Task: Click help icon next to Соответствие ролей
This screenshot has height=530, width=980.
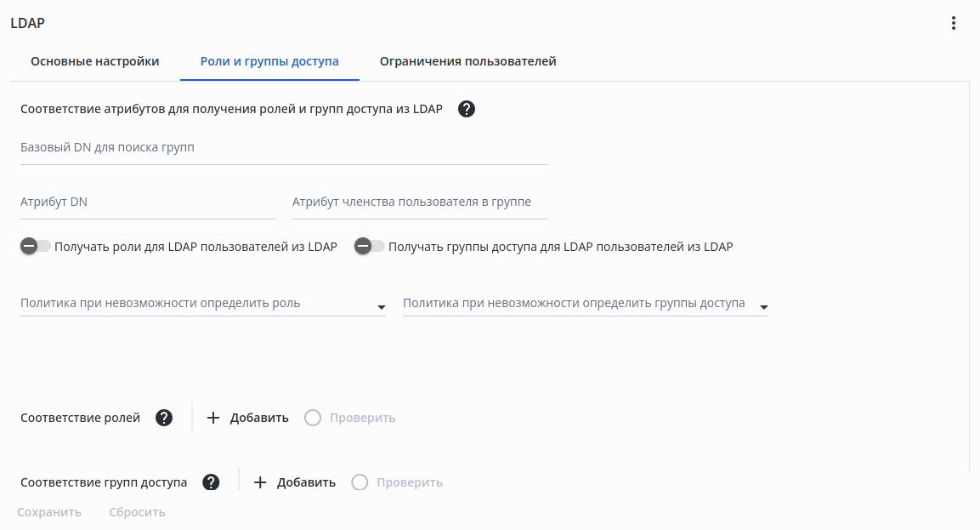Action: [x=164, y=418]
